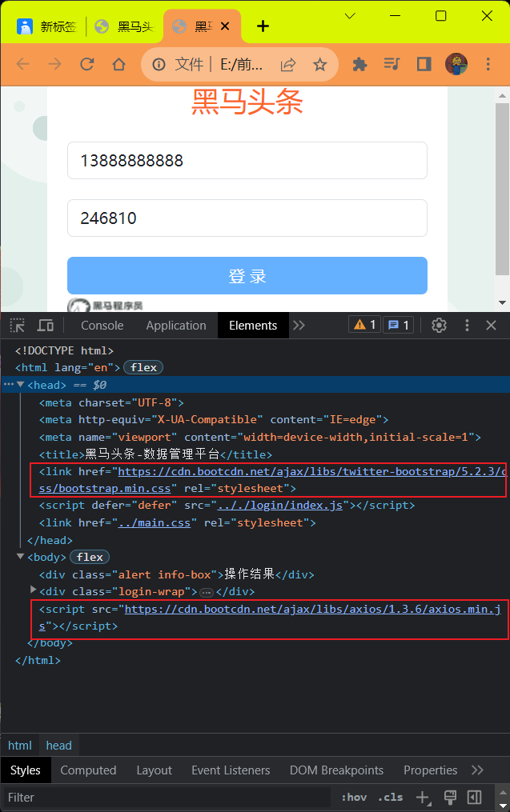Click the issues message count badge

(x=399, y=325)
